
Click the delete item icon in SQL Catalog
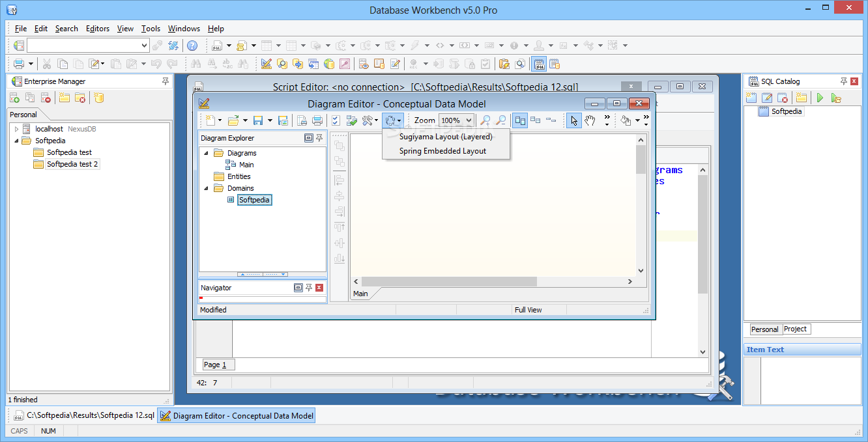(783, 98)
